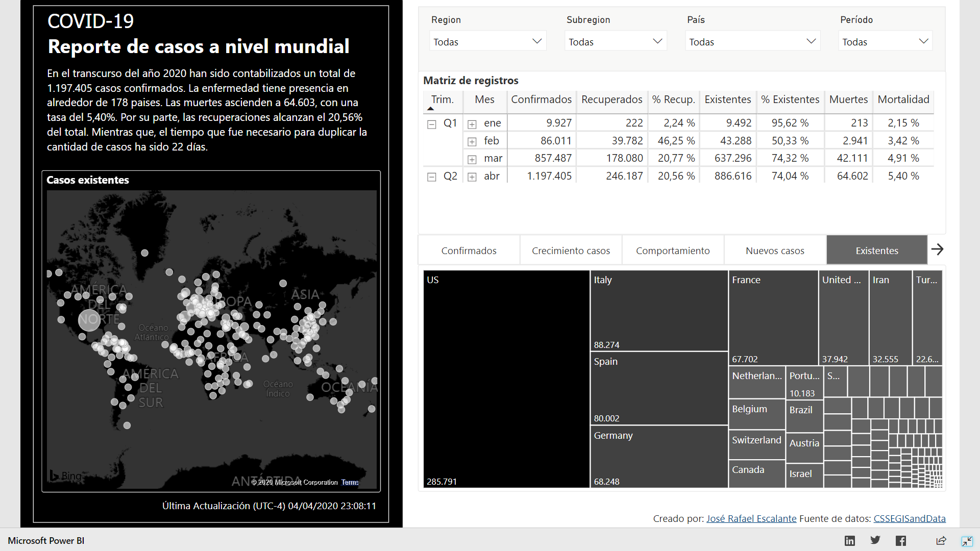Open the Region dropdown

coord(487,41)
